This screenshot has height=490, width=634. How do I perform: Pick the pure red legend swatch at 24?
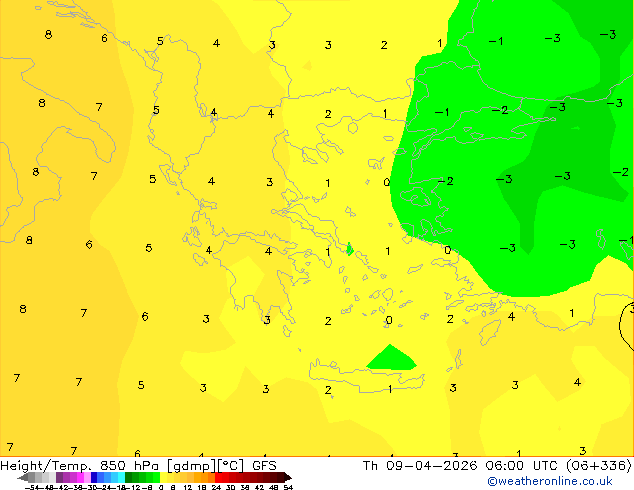219,477
